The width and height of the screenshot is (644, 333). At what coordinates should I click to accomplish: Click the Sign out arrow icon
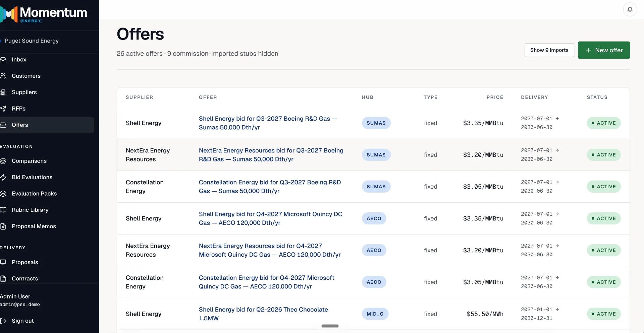pyautogui.click(x=3, y=321)
